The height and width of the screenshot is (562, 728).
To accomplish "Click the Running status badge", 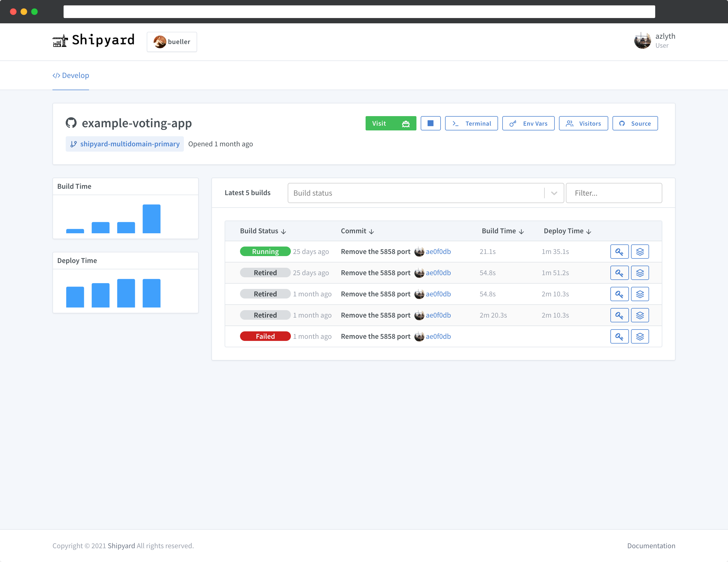I will [x=265, y=252].
